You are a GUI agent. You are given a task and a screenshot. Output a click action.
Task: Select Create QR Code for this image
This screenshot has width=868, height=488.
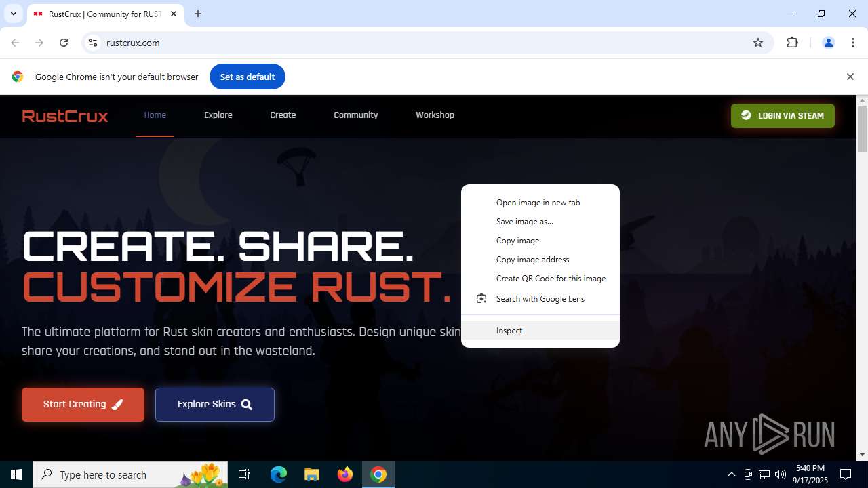(540, 279)
